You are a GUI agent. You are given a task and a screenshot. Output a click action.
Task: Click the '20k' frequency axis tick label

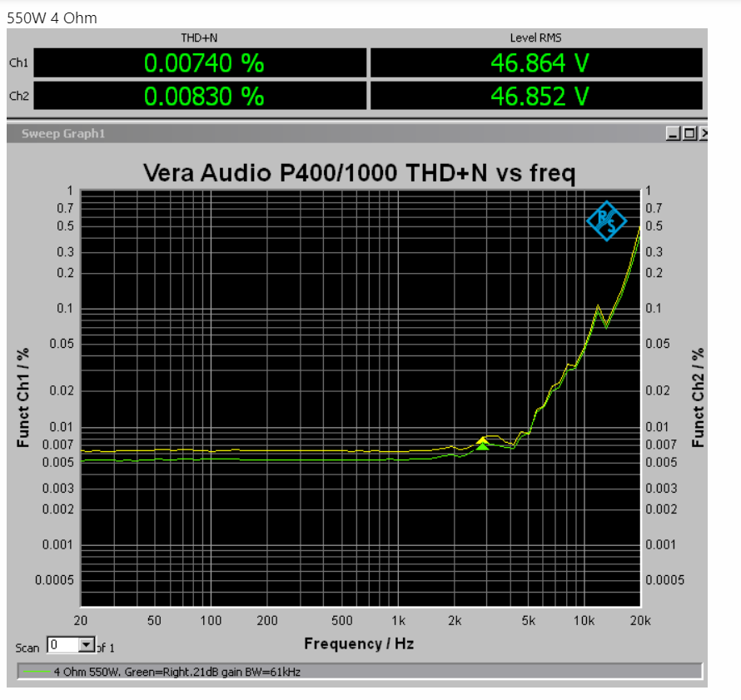(640, 621)
